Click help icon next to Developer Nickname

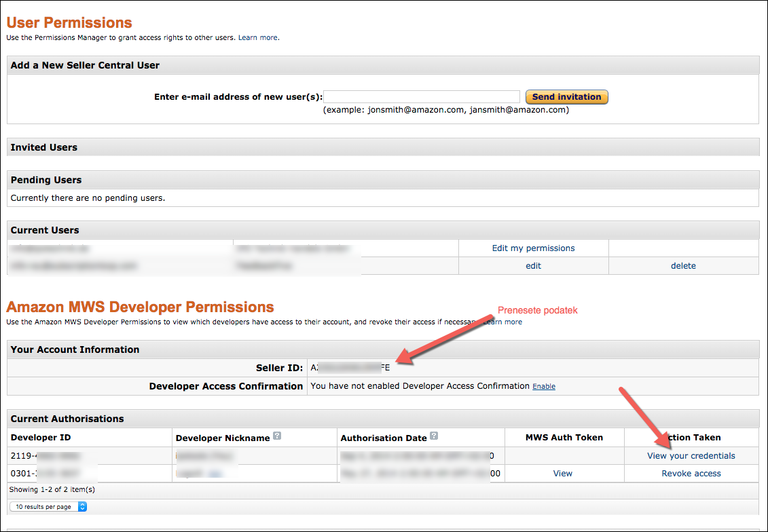(277, 436)
